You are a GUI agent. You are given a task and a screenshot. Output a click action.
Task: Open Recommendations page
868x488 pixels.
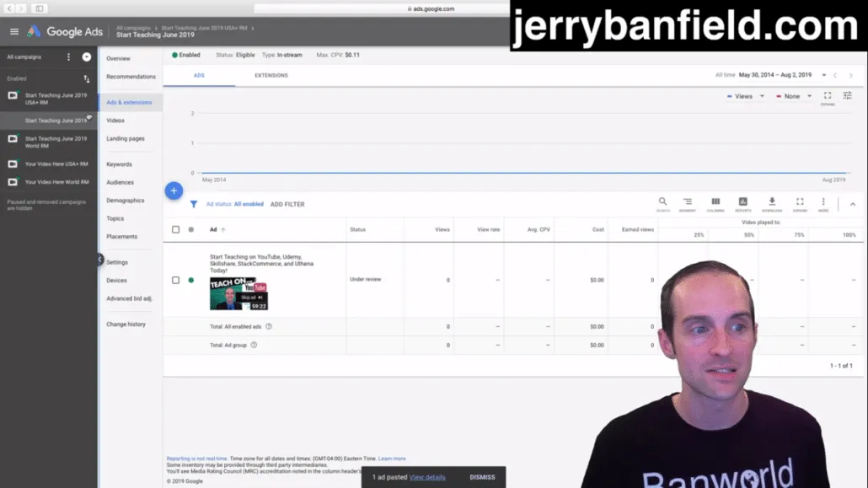point(131,77)
